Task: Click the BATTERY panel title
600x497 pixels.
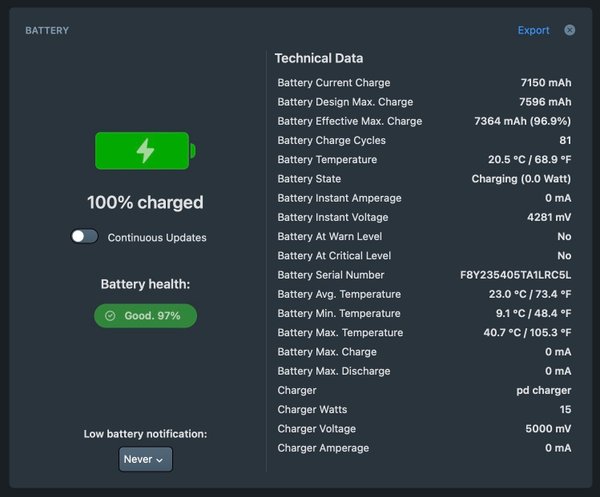Action: (47, 31)
